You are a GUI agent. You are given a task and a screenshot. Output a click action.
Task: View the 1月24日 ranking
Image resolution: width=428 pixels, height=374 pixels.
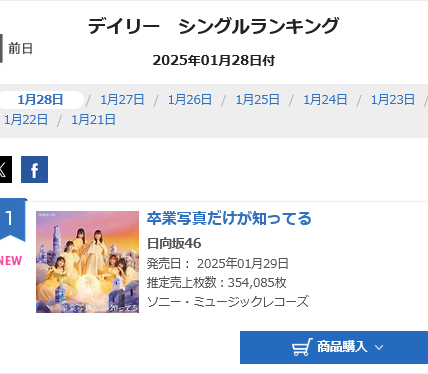(325, 100)
